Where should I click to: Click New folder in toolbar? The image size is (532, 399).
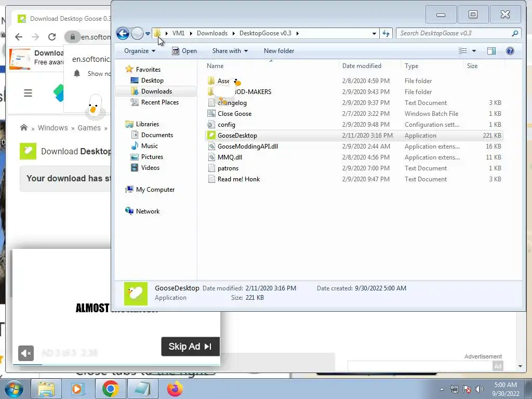point(279,51)
